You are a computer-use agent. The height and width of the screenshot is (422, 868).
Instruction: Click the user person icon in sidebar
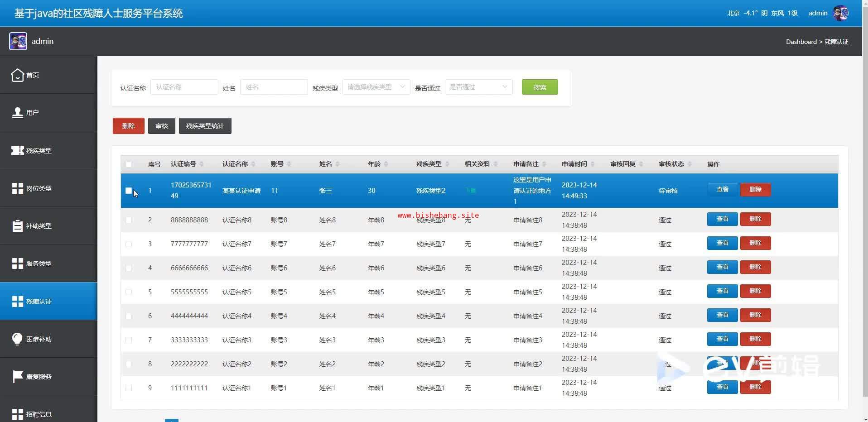(17, 113)
